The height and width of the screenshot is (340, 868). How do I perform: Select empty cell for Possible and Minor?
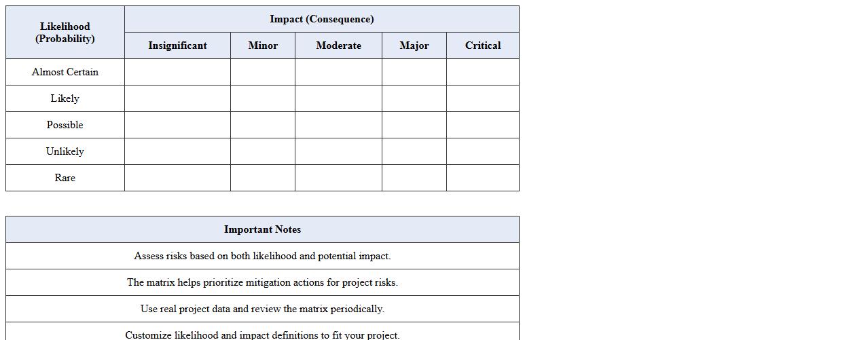[263, 125]
